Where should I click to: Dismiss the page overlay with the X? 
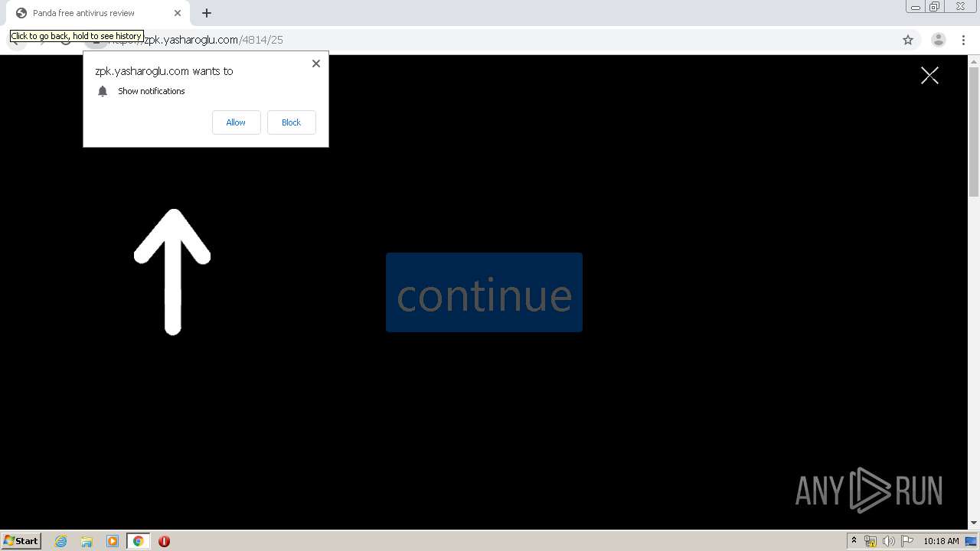(929, 75)
